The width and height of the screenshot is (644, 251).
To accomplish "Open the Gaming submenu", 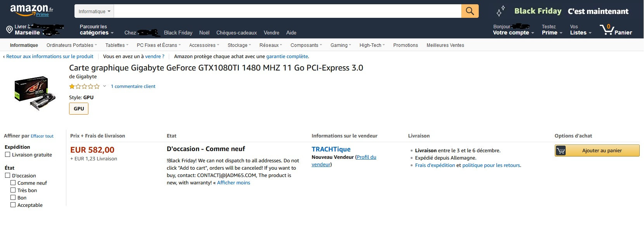I will [341, 45].
